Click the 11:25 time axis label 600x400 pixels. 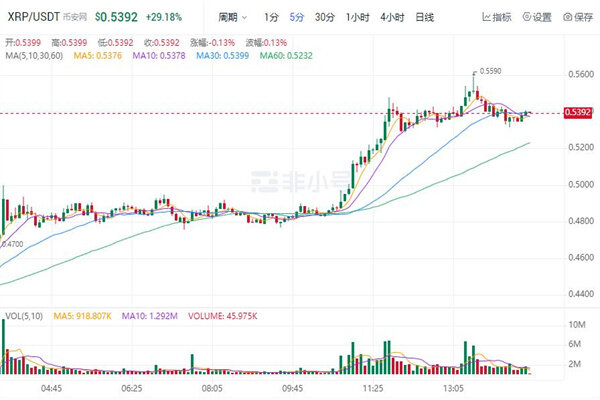pyautogui.click(x=372, y=387)
